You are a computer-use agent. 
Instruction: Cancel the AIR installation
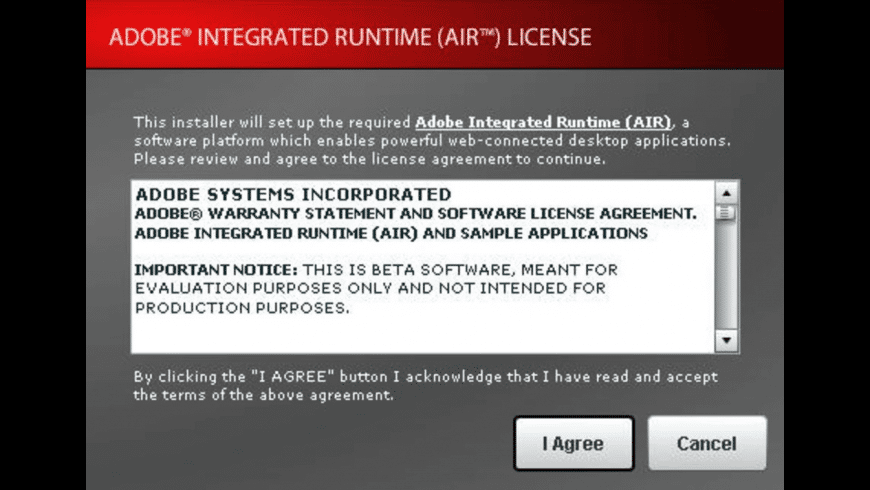pyautogui.click(x=707, y=443)
